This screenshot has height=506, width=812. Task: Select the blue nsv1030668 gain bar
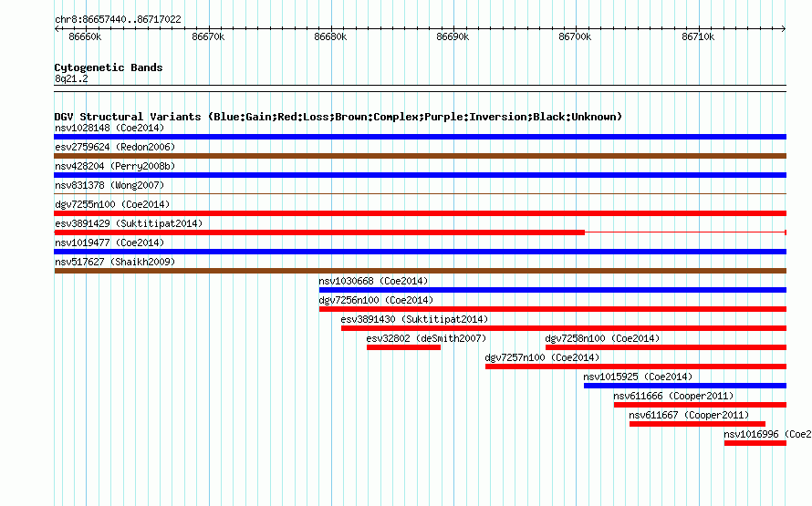point(553,290)
